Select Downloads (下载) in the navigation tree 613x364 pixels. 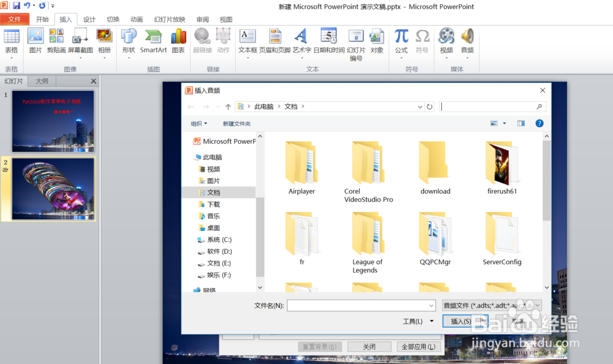213,204
